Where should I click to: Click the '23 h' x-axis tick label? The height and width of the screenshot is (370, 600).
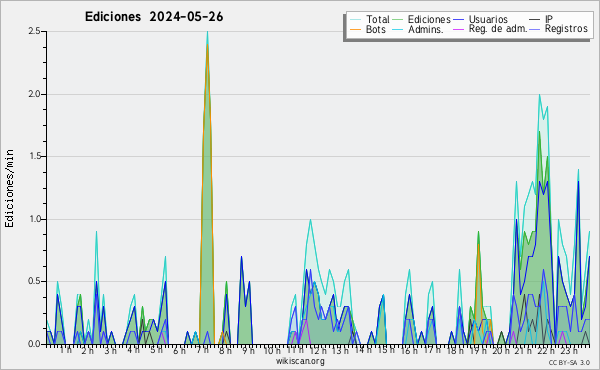(x=569, y=350)
